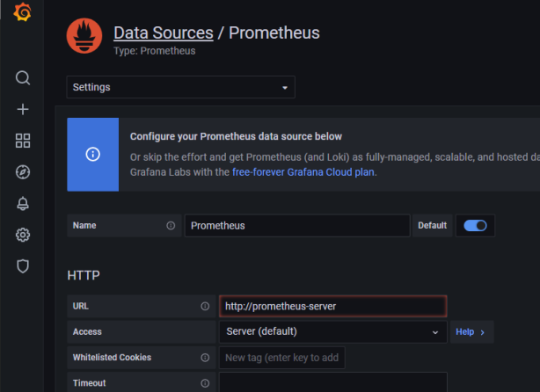Open the Explore compass icon

23,172
